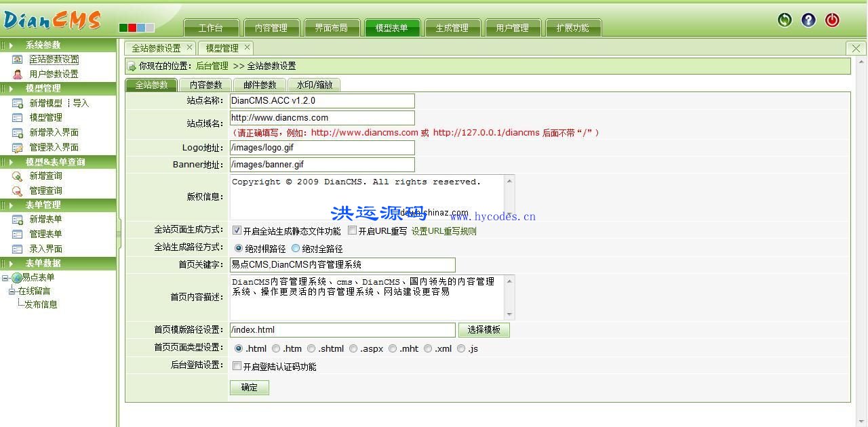Select .htm page type radio
The height and width of the screenshot is (427, 868).
coord(276,348)
